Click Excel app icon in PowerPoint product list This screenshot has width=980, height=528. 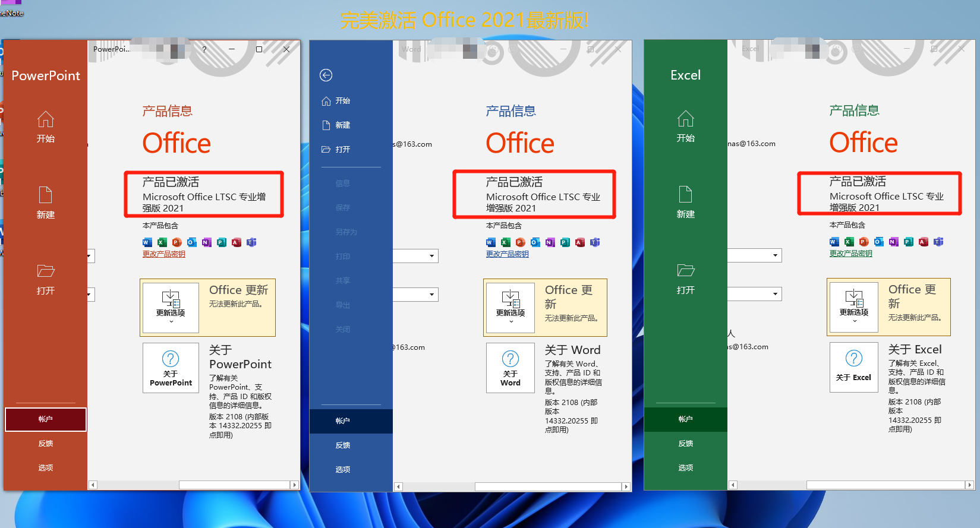162,242
